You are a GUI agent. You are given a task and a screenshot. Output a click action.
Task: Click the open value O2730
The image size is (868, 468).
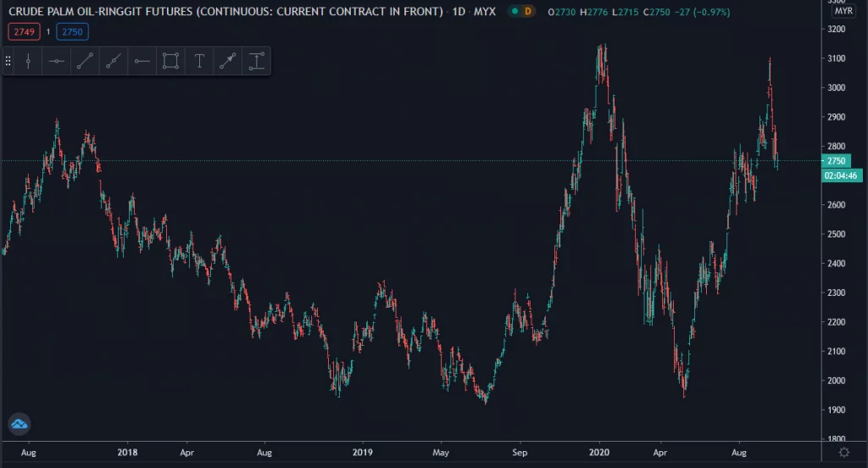pyautogui.click(x=561, y=12)
